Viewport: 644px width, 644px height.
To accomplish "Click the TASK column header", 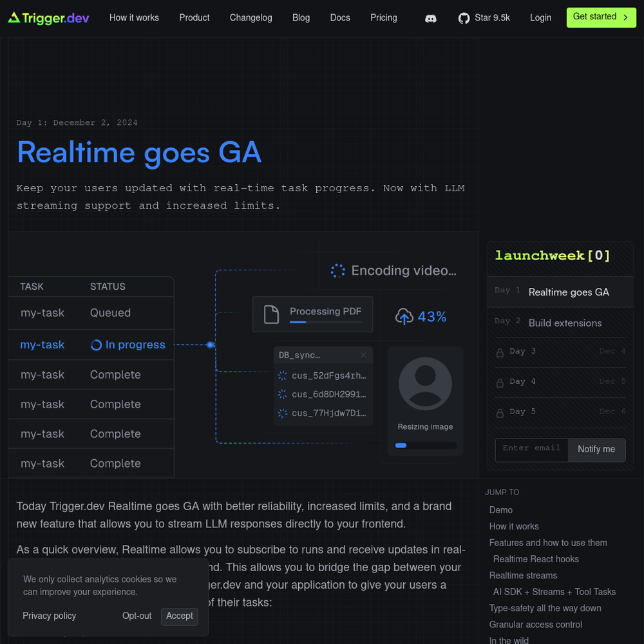I will point(32,287).
